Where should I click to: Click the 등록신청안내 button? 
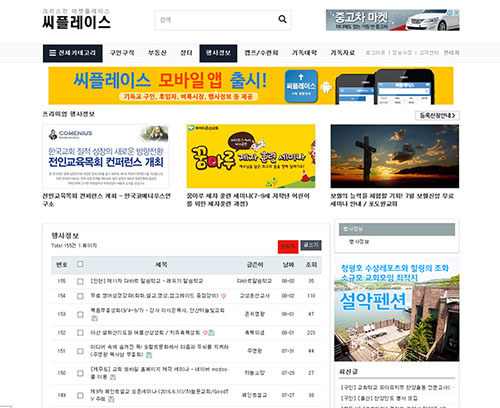click(x=437, y=115)
